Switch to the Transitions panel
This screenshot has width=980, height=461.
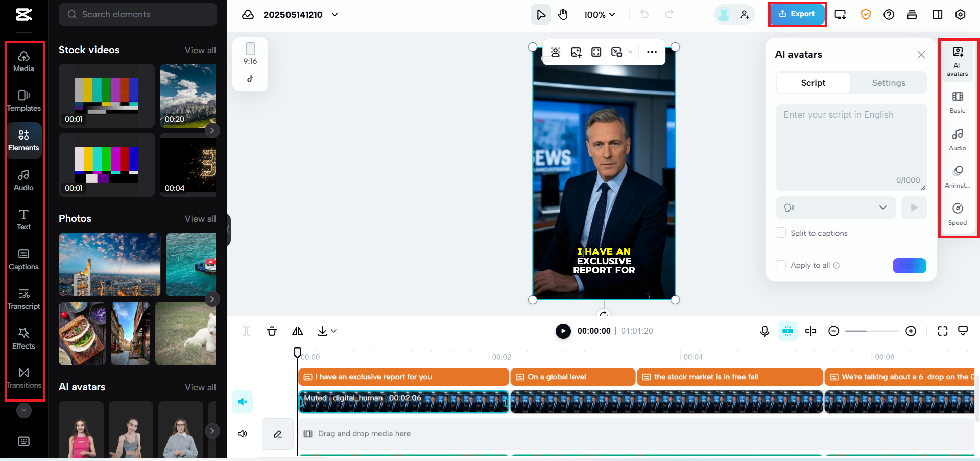pyautogui.click(x=23, y=378)
